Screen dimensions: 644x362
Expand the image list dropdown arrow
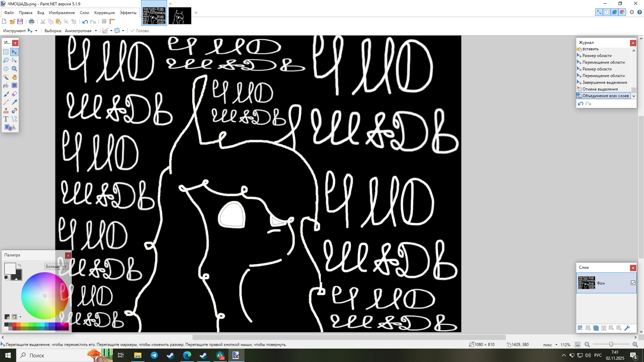196,13
